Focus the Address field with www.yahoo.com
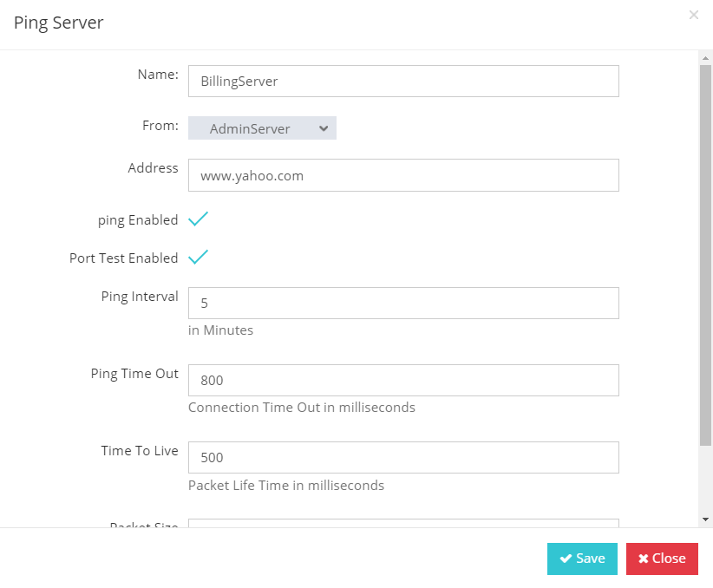This screenshot has width=713, height=588. pos(403,175)
